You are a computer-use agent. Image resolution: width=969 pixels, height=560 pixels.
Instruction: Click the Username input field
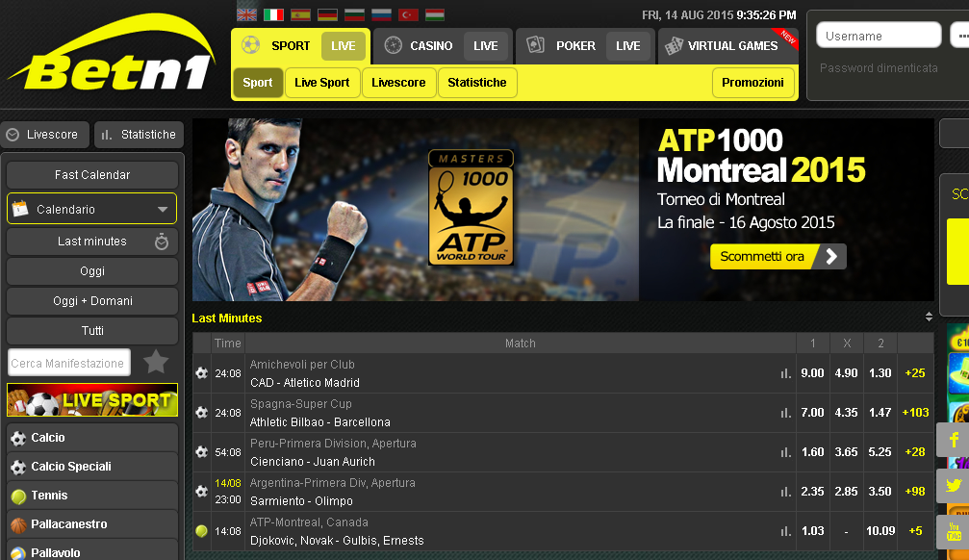[x=879, y=36]
